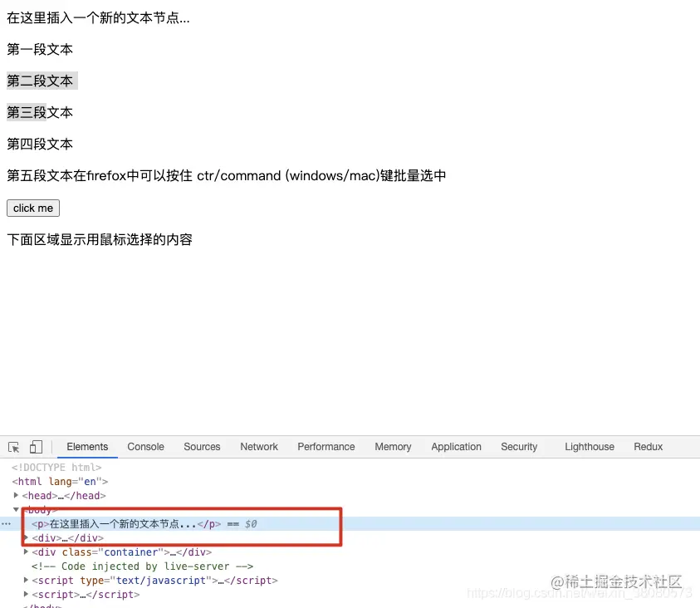This screenshot has width=700, height=608.
Task: Click the top paragraph '在这里插入一个新的文本节点...'
Action: [98, 18]
